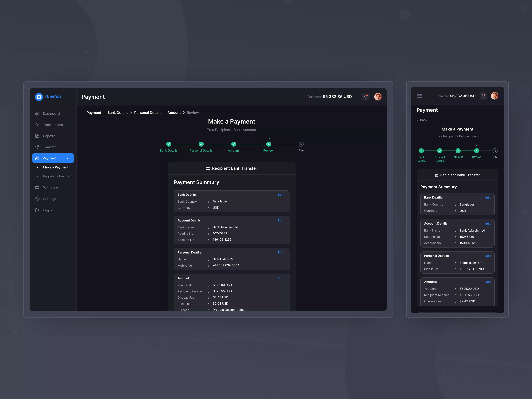This screenshot has height=399, width=532.
Task: Edit Personal Details in desktop summary
Action: [x=280, y=252]
